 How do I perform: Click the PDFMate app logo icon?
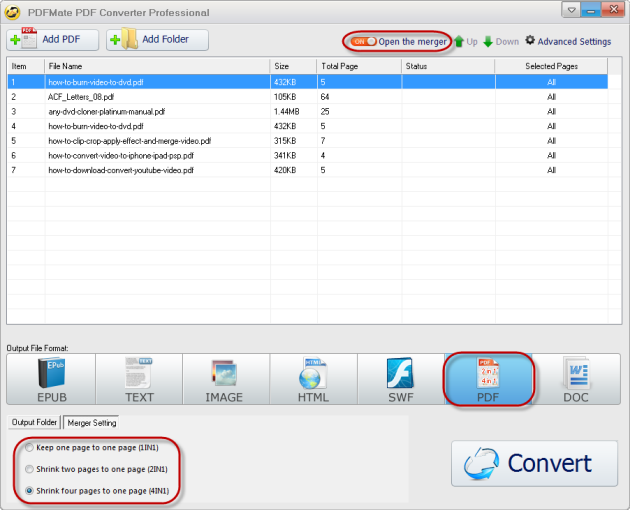tap(13, 12)
